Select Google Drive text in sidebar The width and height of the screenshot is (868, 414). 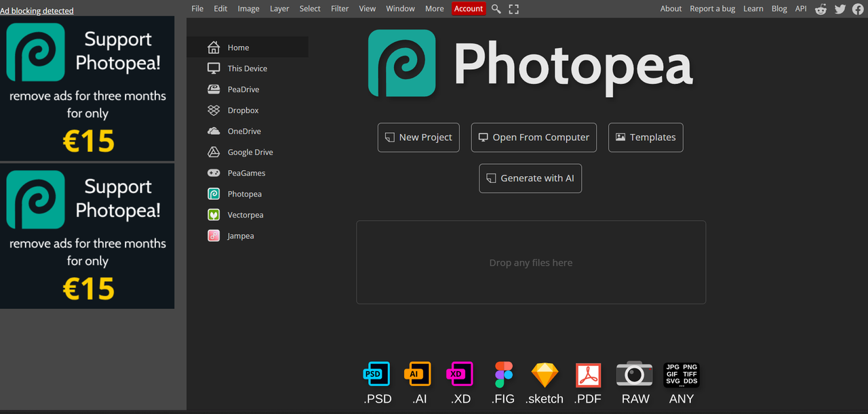pos(250,152)
